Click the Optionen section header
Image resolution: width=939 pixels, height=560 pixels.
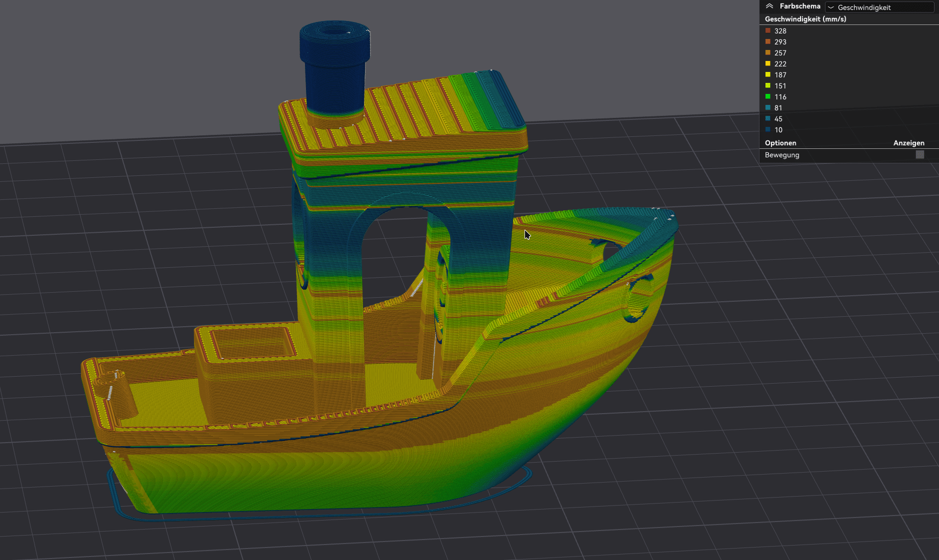(780, 143)
